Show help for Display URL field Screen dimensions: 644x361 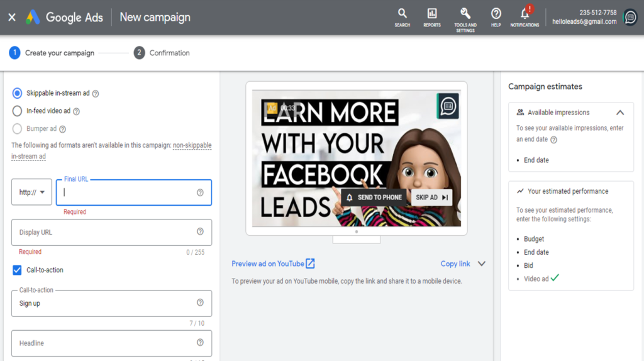(x=200, y=231)
